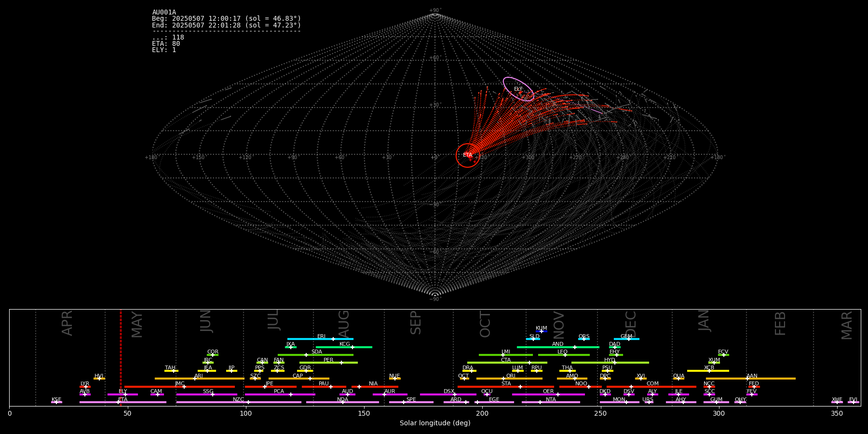868x434 pixels.
Task: Click the NUE shower label in timeline
Action: coord(394,376)
